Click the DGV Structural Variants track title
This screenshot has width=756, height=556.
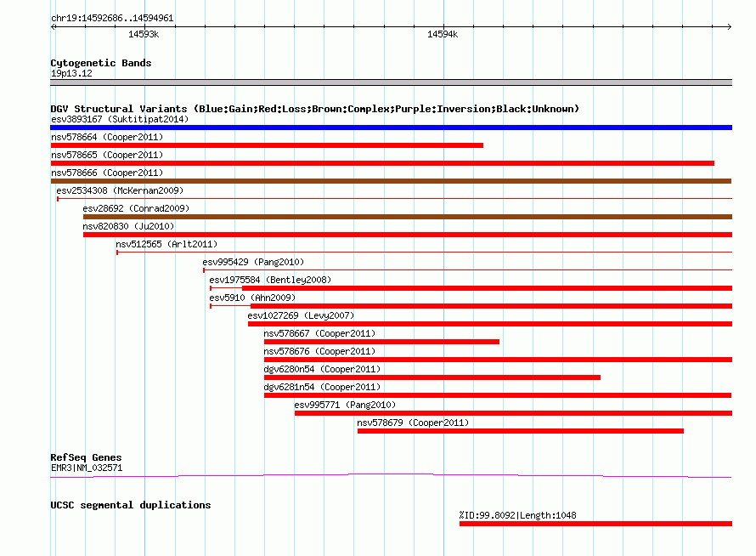click(x=314, y=109)
